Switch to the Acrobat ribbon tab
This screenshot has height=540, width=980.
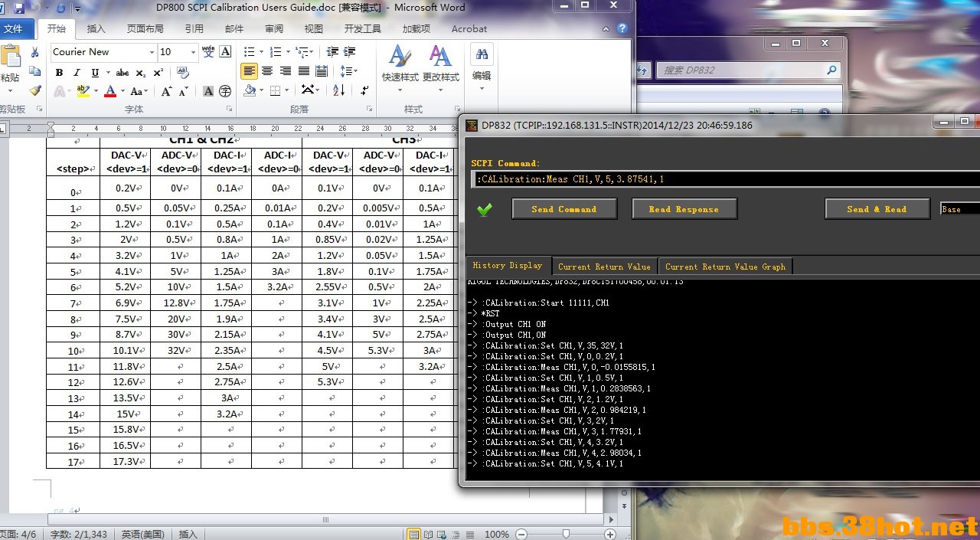(469, 29)
